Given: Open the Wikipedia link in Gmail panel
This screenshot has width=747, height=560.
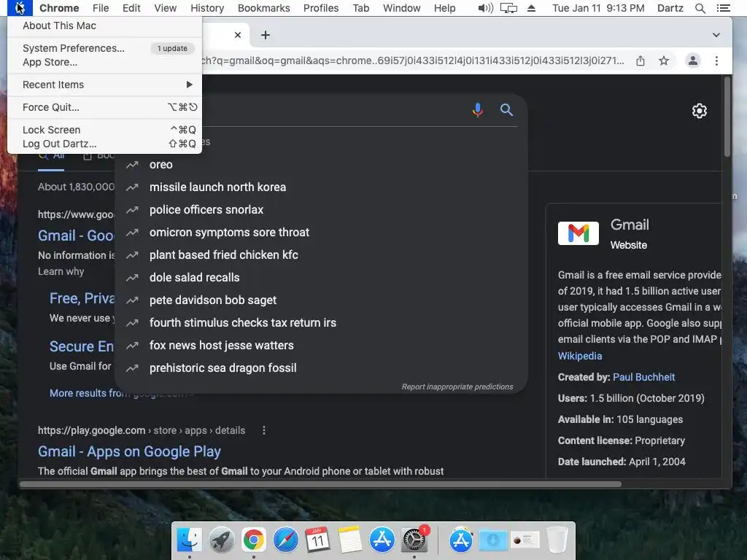Looking at the screenshot, I should (580, 356).
